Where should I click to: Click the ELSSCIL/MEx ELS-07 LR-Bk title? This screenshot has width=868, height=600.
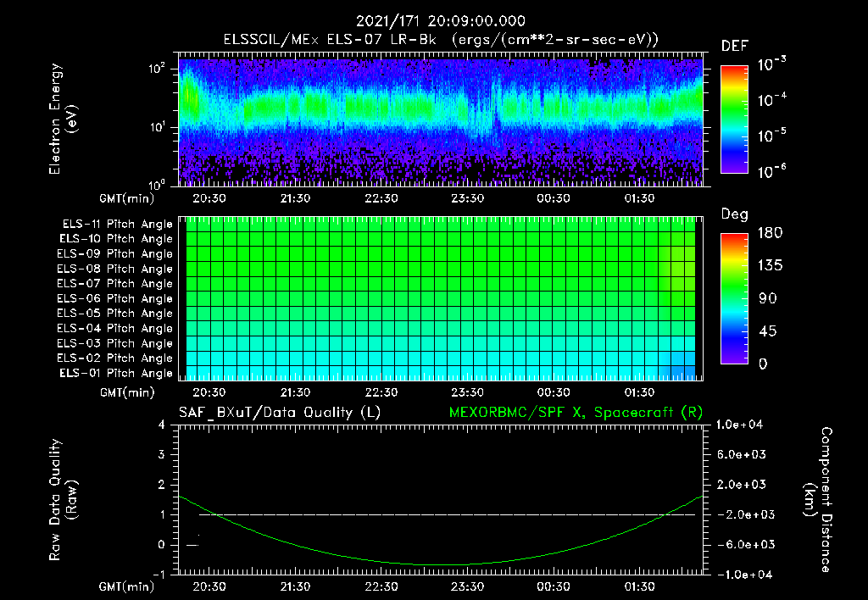point(330,40)
